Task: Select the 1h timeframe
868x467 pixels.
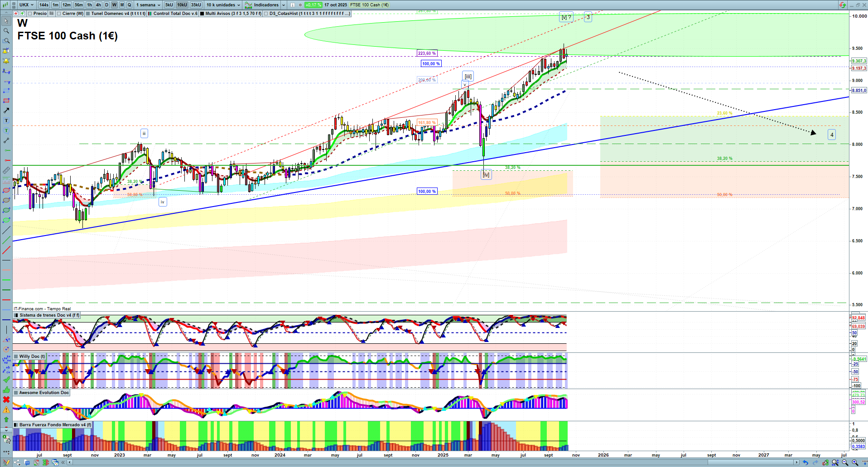Action: pos(89,5)
